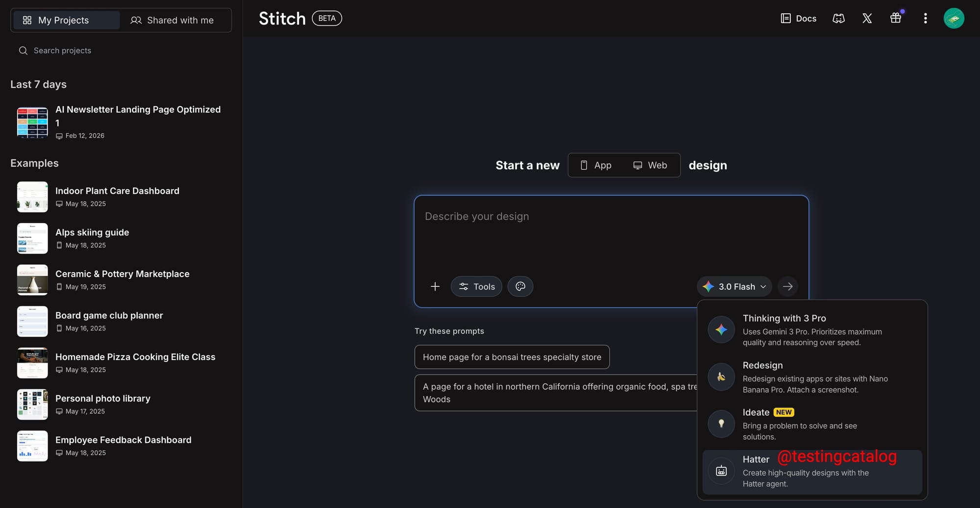Select the App design type
The image size is (980, 508).
[596, 165]
